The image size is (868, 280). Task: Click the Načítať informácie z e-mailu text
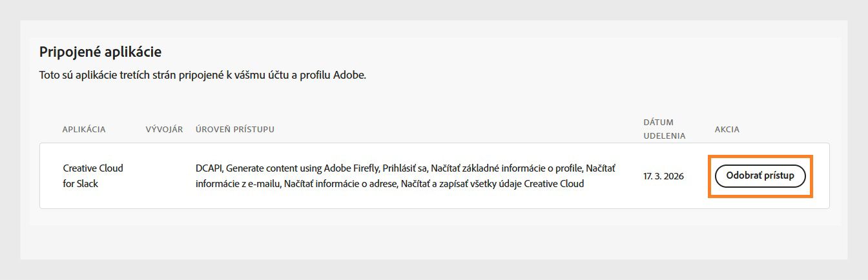point(238,184)
